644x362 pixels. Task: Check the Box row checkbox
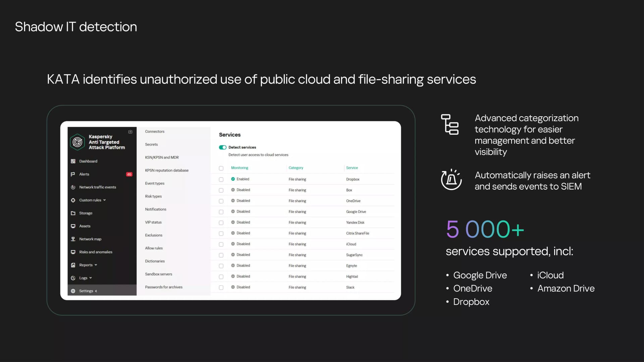(x=221, y=190)
